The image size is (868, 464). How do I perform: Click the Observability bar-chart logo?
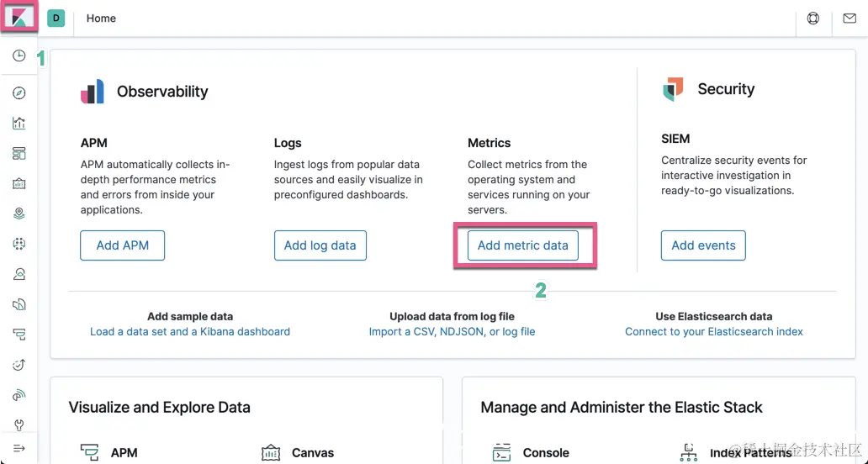[93, 92]
